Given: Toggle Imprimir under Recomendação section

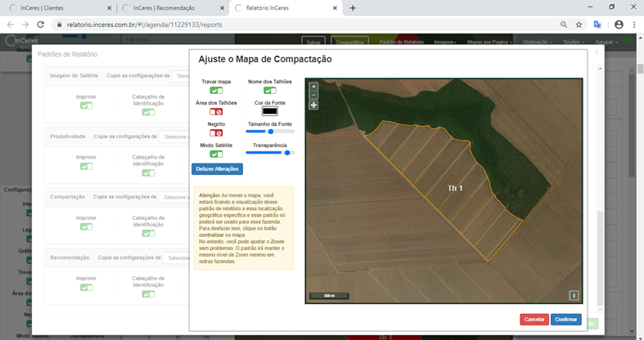Looking at the screenshot, I should pyautogui.click(x=86, y=288).
